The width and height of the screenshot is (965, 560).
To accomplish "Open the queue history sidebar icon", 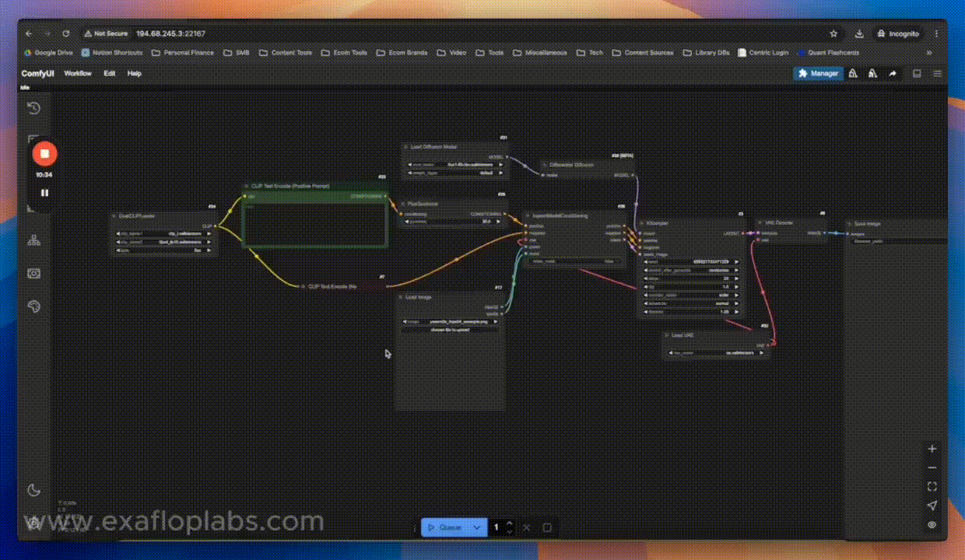I will point(33,108).
